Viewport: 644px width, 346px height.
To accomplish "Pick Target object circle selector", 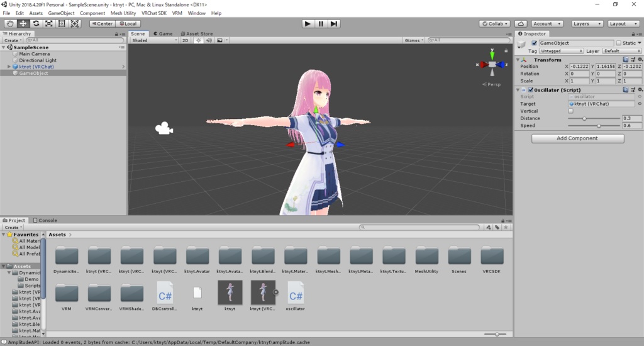I will tap(640, 104).
